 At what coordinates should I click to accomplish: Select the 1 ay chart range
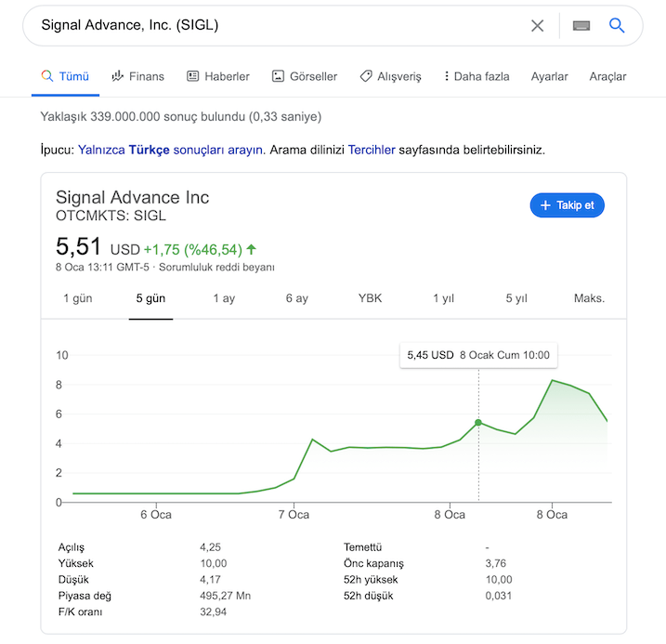tap(224, 298)
